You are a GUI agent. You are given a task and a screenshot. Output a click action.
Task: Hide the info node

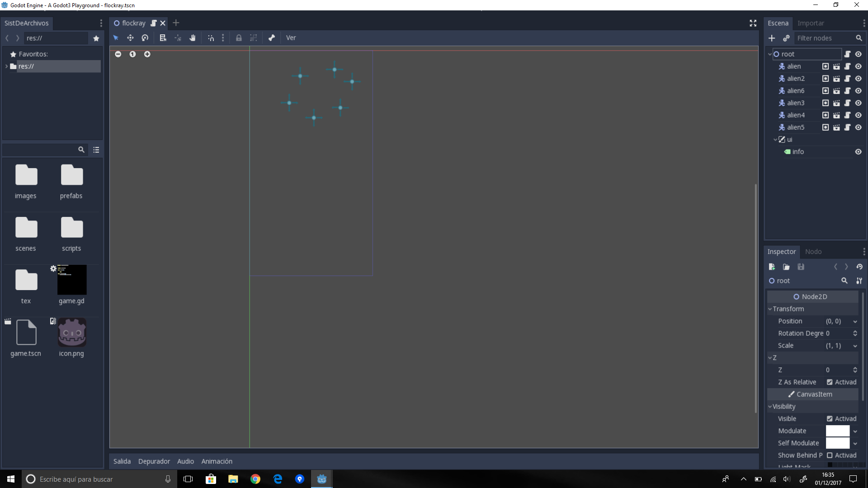click(x=859, y=151)
